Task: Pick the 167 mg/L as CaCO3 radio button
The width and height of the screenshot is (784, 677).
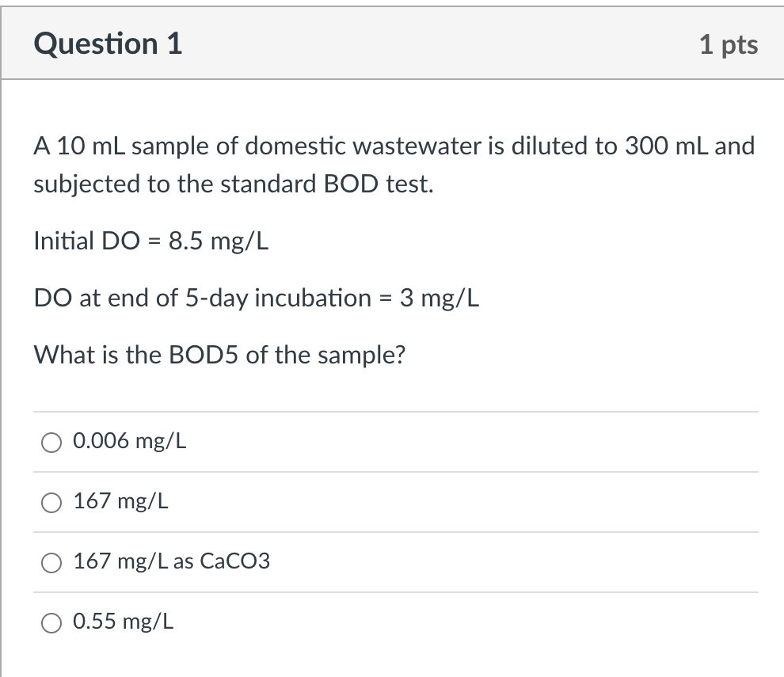Action: point(51,562)
